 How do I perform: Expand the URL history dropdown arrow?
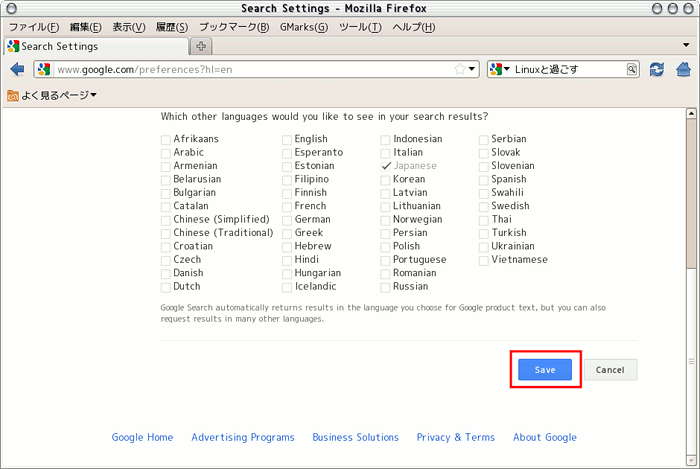click(472, 69)
